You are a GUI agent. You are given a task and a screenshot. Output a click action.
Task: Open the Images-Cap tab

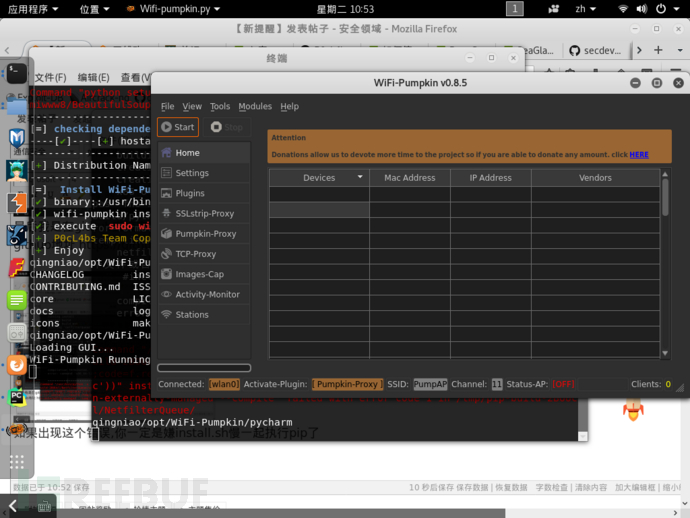[x=204, y=274]
